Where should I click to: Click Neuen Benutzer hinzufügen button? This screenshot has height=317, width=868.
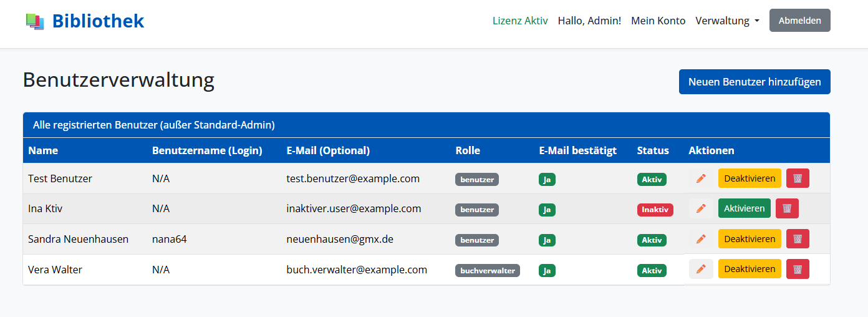click(x=755, y=82)
